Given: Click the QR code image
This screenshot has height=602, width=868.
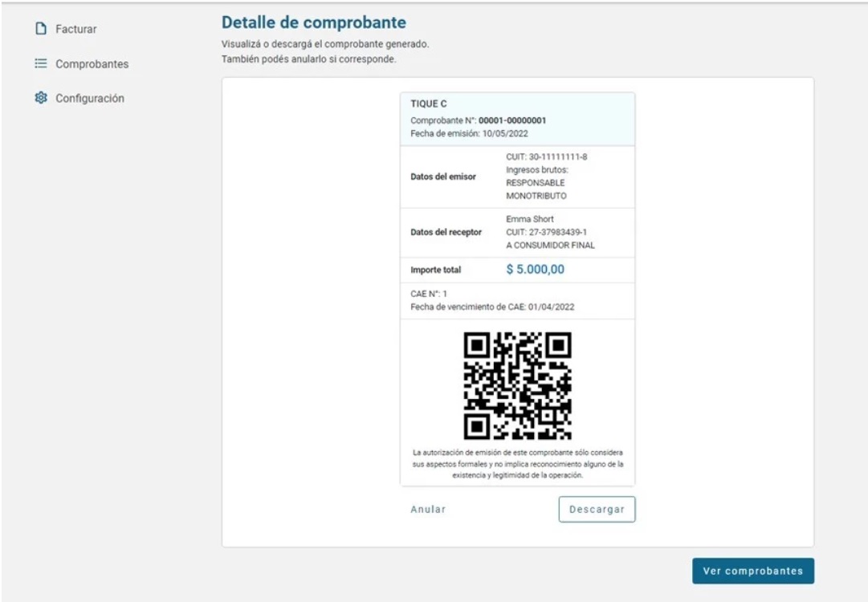Looking at the screenshot, I should coord(518,385).
